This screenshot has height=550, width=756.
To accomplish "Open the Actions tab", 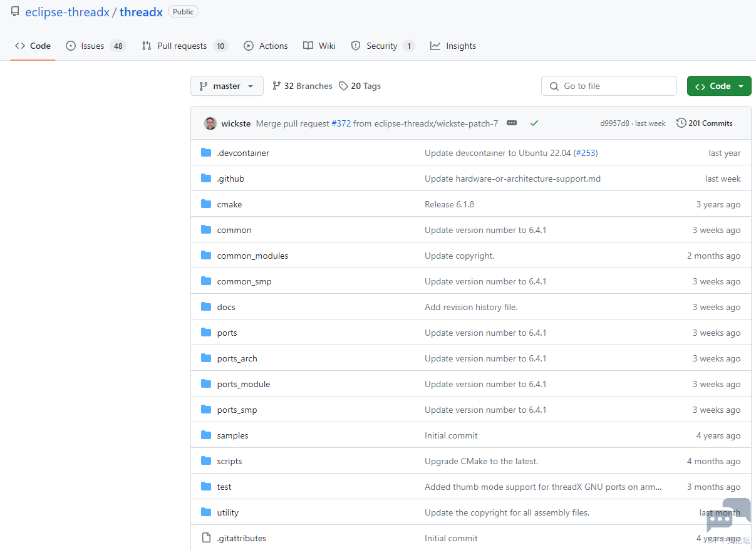I will (266, 46).
